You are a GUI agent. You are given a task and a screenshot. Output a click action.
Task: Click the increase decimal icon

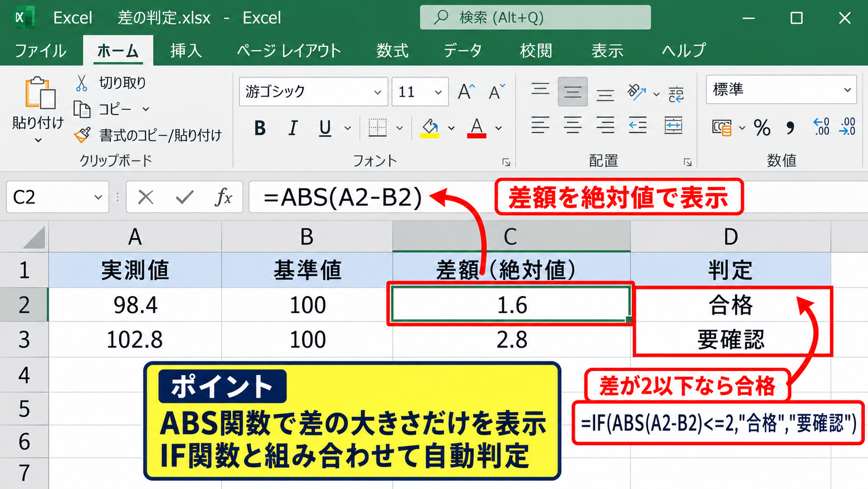point(822,126)
